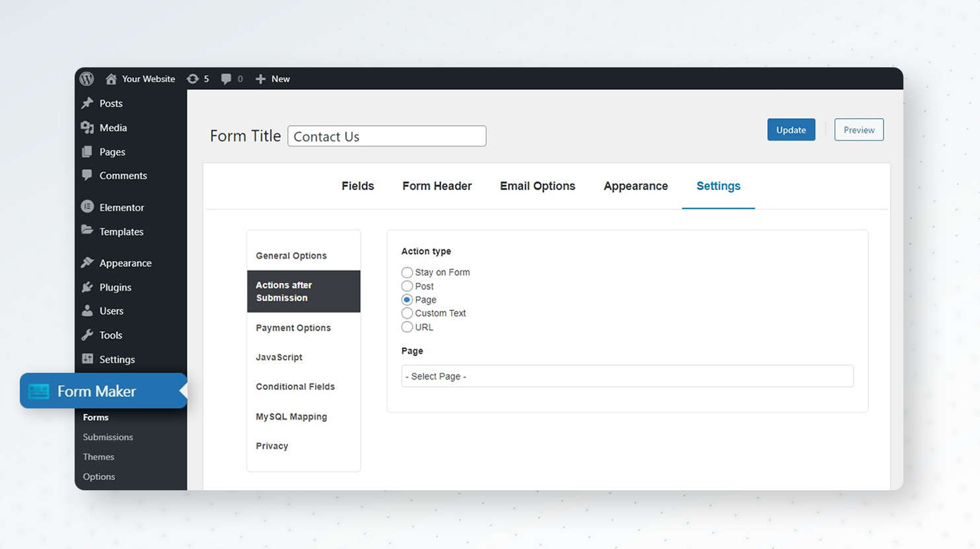Click the Tools wrench icon
980x549 pixels.
pos(87,335)
